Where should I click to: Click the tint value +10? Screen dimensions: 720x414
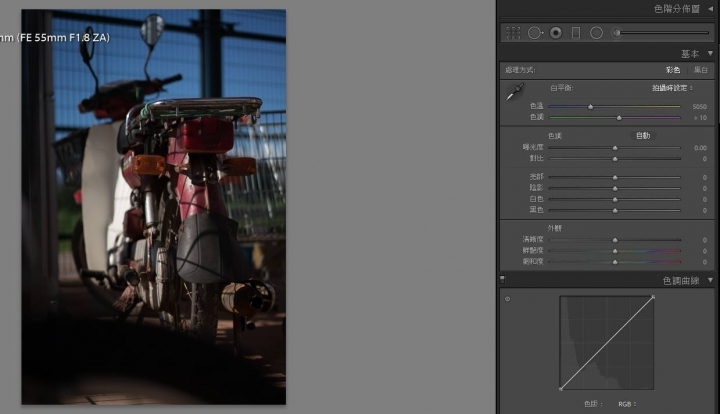click(x=700, y=118)
